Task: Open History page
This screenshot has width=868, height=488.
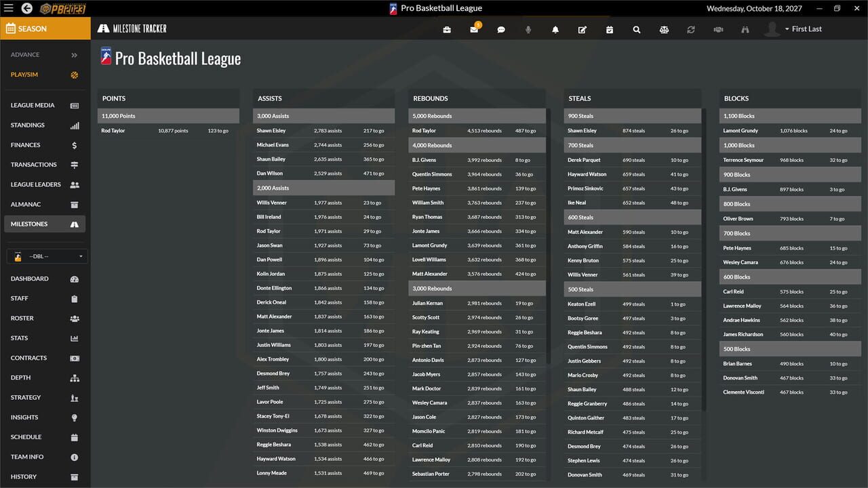Action: (45, 476)
